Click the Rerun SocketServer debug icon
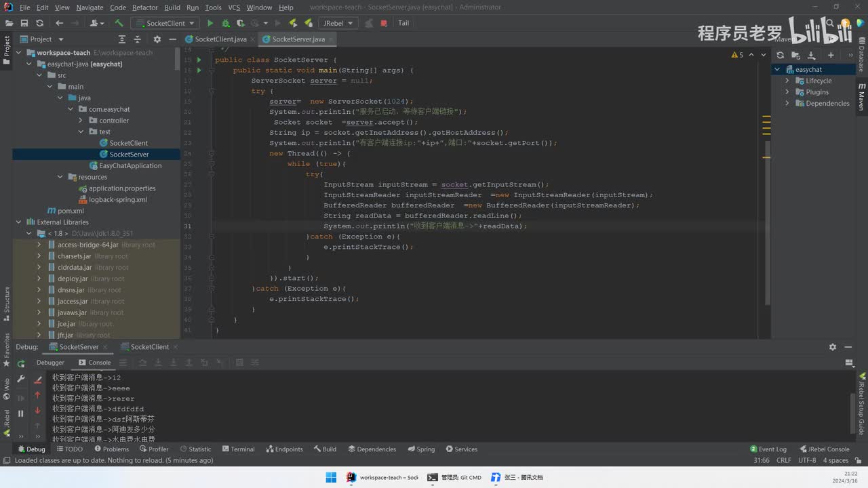Image resolution: width=868 pixels, height=488 pixels. coord(21,363)
